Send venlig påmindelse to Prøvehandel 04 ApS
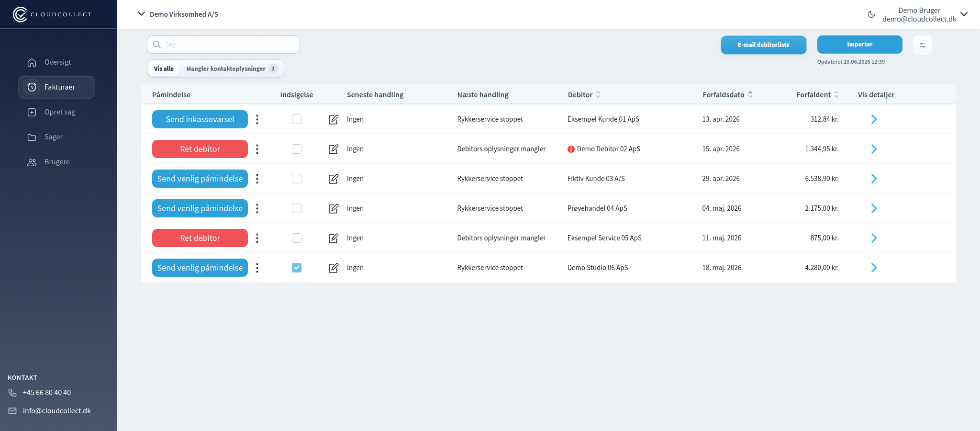Image resolution: width=980 pixels, height=431 pixels. pos(200,208)
